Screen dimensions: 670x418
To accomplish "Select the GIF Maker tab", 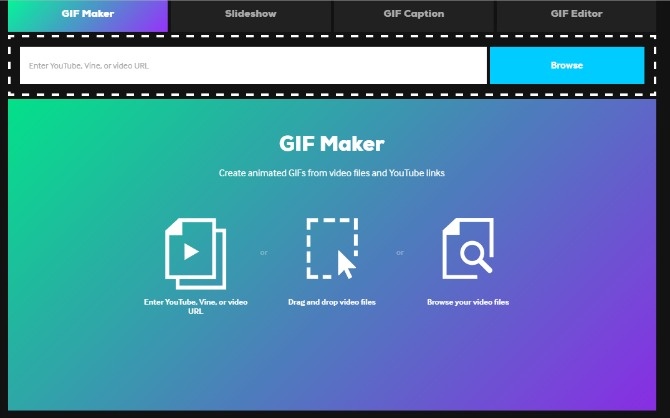I will coord(88,15).
